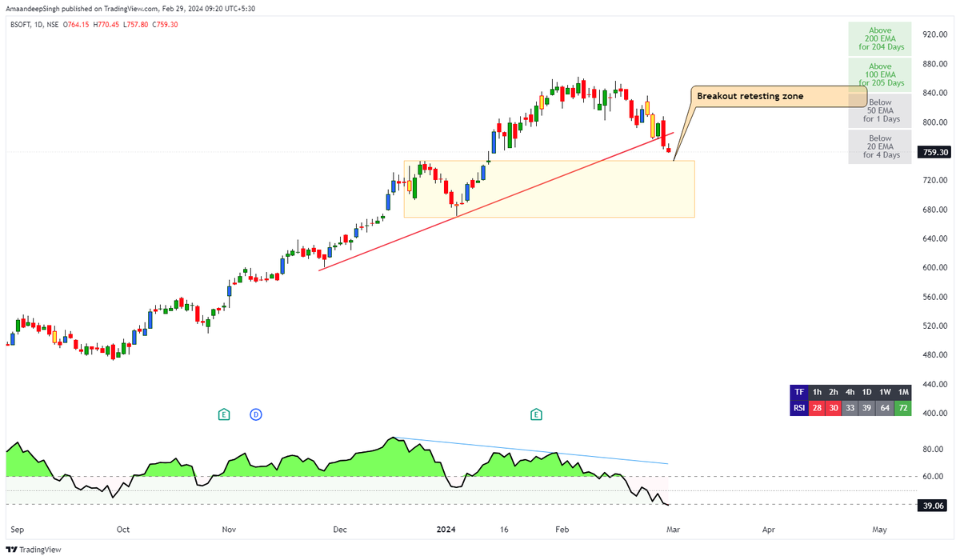Click the Dec label on time axis
The width and height of the screenshot is (960, 560).
click(340, 530)
